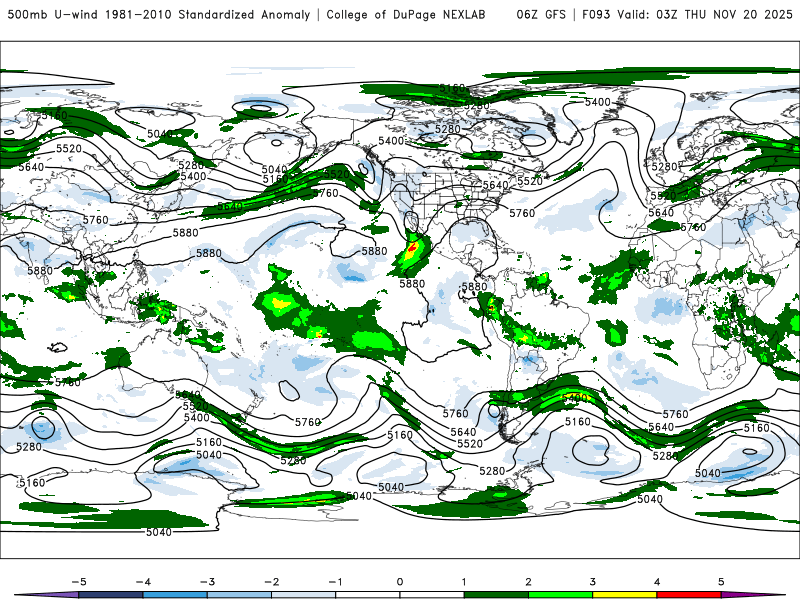Click the '-4' colorbar tick label
This screenshot has height=600, width=800.
(143, 582)
